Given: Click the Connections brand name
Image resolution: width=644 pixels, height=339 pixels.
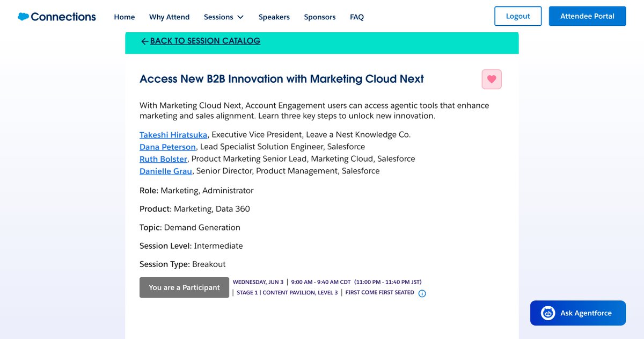Looking at the screenshot, I should [x=63, y=17].
